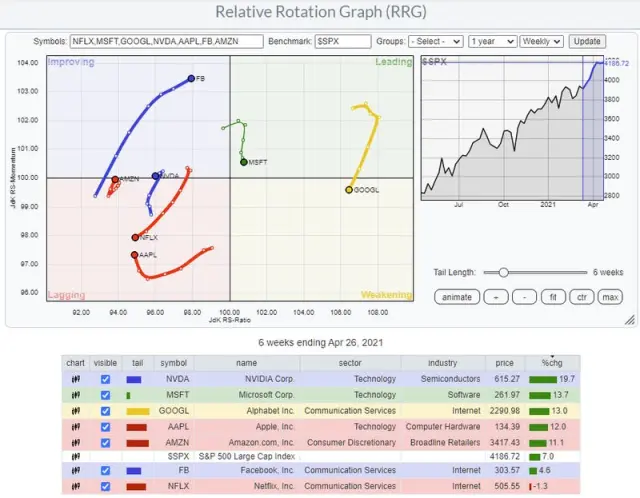Select the MSFT data point on graph
Viewport: 640px width, 498px height.
point(244,162)
